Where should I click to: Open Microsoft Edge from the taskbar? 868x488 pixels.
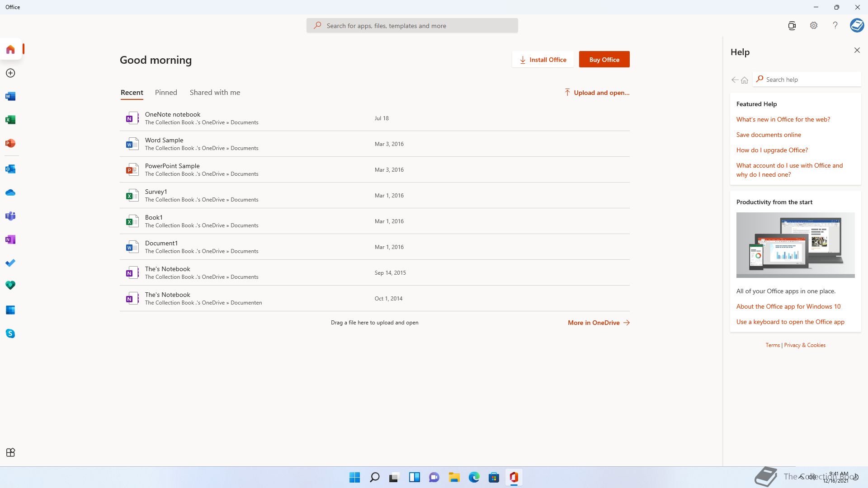[474, 477]
